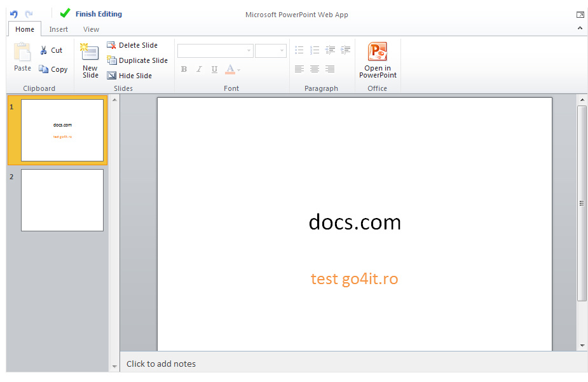Click the Duplicate Slide icon
Viewport: 588px width, 382px height.
click(x=111, y=60)
